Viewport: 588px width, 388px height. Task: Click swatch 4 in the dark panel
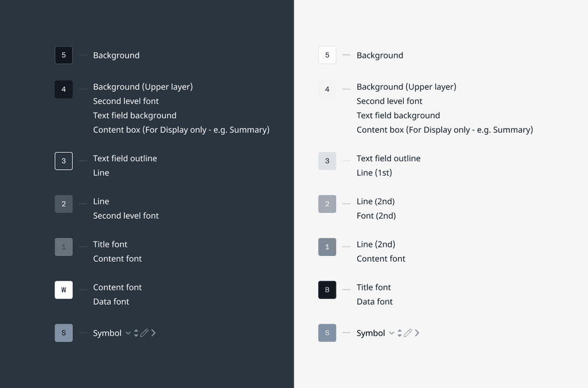(x=64, y=90)
